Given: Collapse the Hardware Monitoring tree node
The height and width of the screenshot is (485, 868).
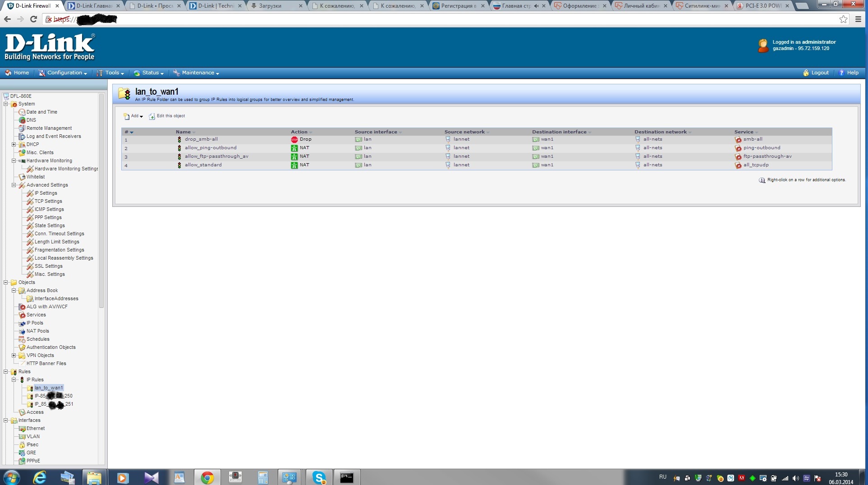Looking at the screenshot, I should [14, 161].
